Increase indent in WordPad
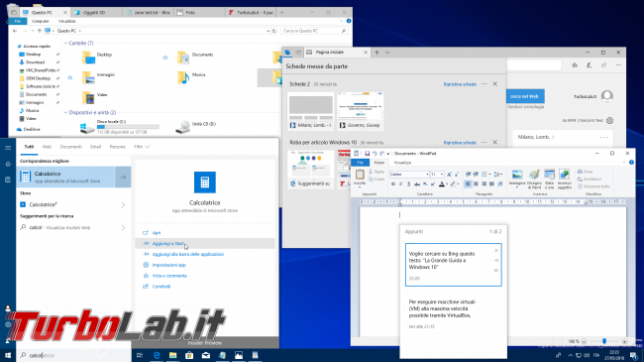 [x=476, y=175]
